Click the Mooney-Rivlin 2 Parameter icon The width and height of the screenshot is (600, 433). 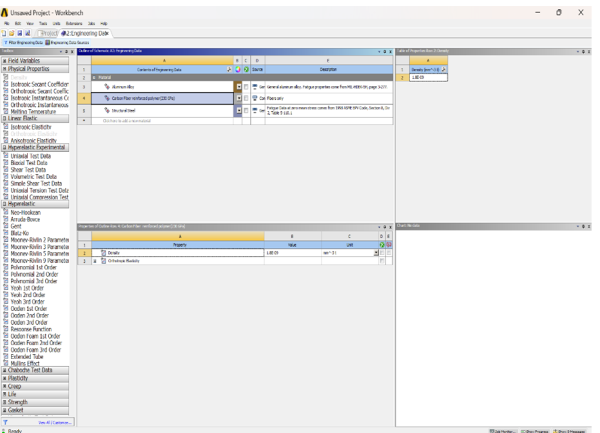[x=6, y=240]
